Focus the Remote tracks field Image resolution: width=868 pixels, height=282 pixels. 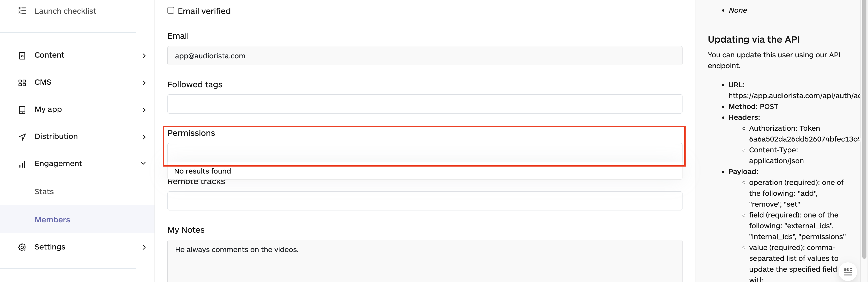424,201
